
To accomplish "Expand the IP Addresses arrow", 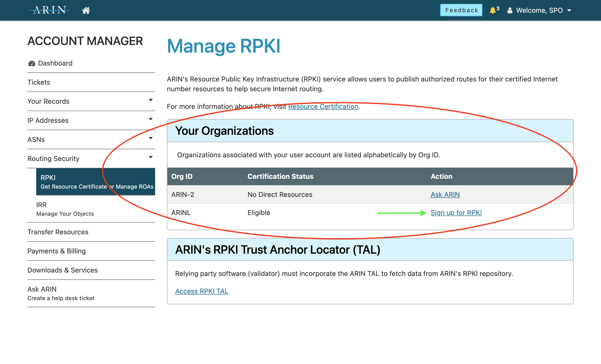I will (151, 119).
